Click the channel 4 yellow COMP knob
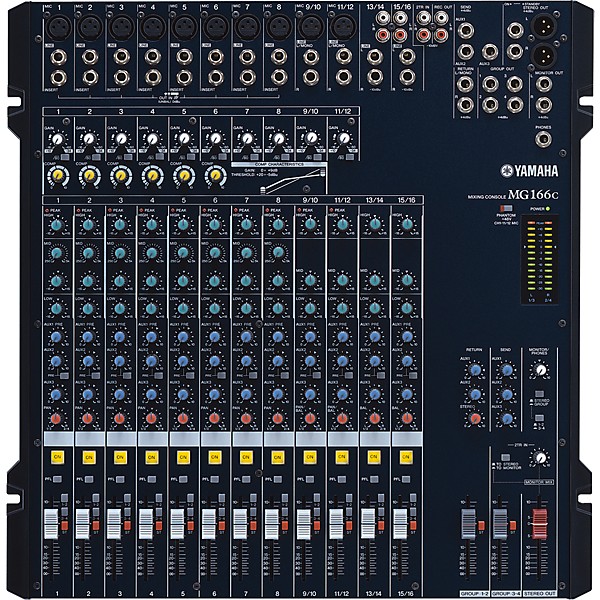This screenshot has height=600, width=600. coord(152,176)
